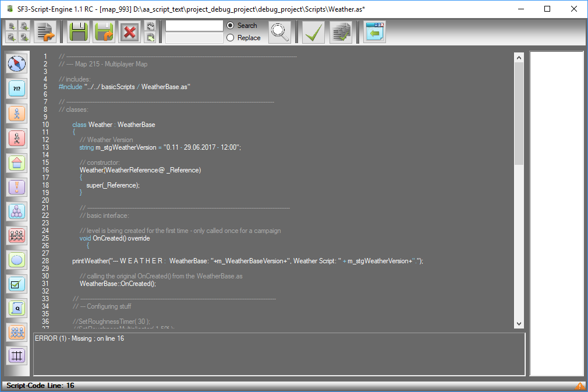Click the error message 'Missing ; on line 16'
This screenshot has height=392, width=588.
[x=80, y=338]
